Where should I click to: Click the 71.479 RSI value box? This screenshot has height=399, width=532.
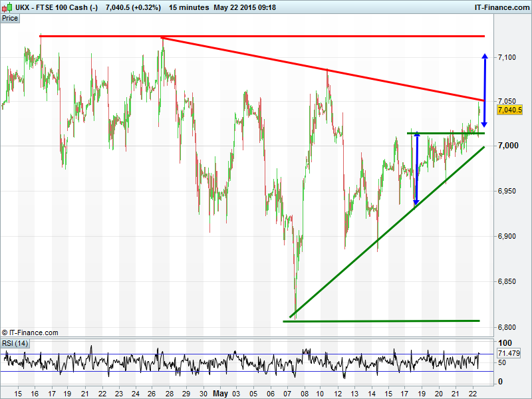coord(509,353)
